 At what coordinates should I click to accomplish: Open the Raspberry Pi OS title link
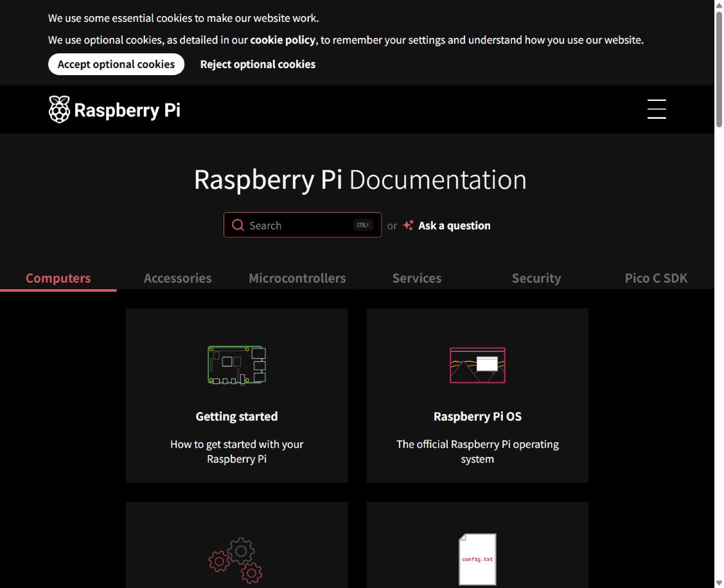click(477, 416)
